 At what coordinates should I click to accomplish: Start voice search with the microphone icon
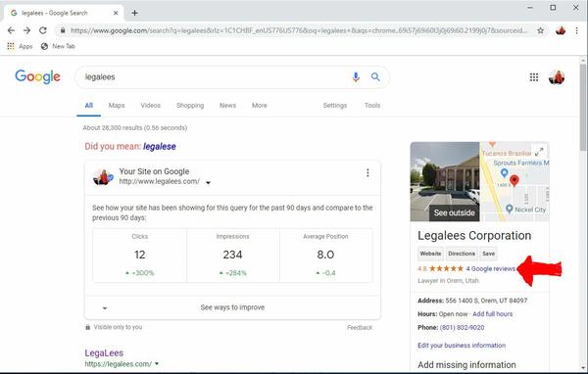coord(356,76)
